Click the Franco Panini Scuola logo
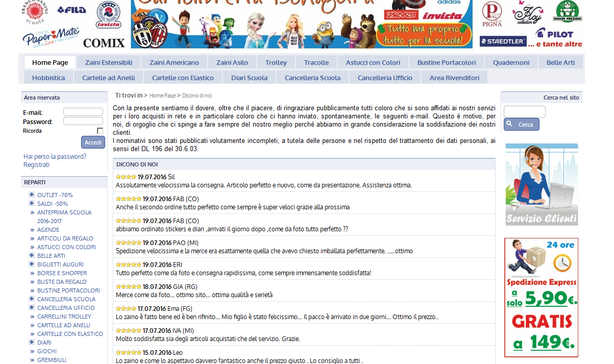The width and height of the screenshot is (614, 364). click(x=36, y=12)
